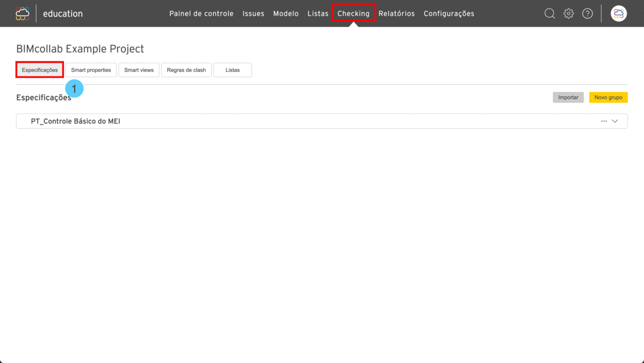This screenshot has width=644, height=363.
Task: Click the BIMcollab Example Project title
Action: pos(80,49)
